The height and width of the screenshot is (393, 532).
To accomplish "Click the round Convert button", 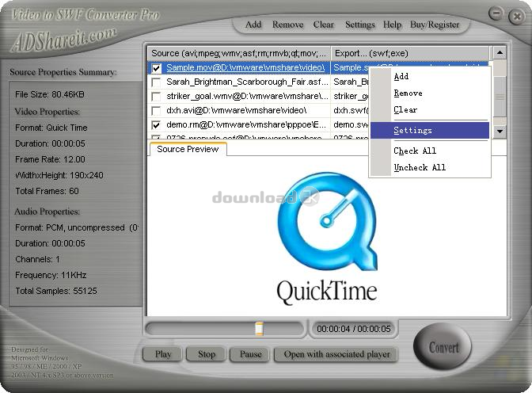I will point(443,347).
